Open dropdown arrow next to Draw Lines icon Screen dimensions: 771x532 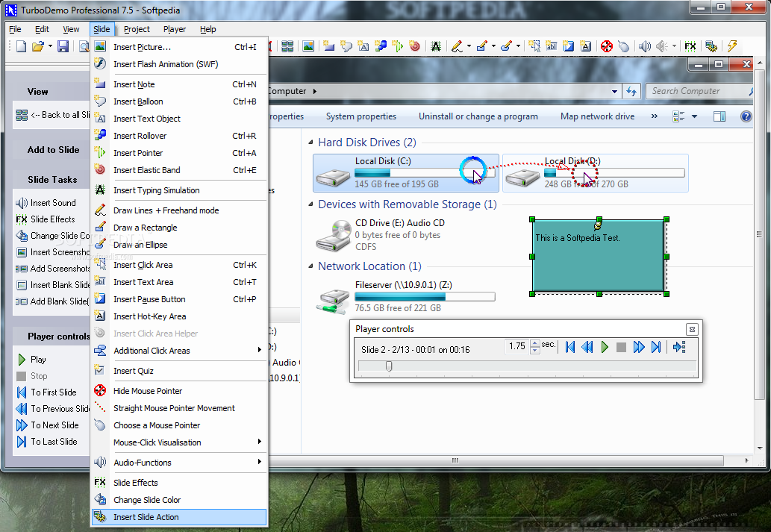tap(469, 46)
